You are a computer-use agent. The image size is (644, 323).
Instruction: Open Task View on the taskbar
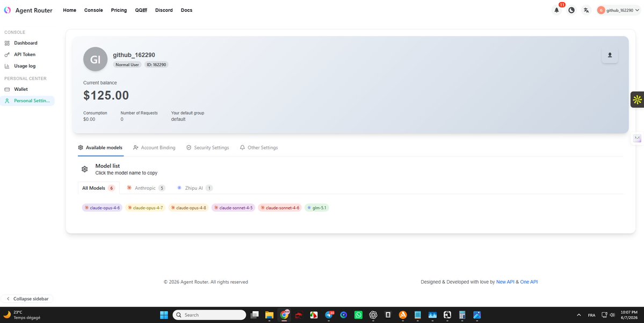click(x=255, y=315)
